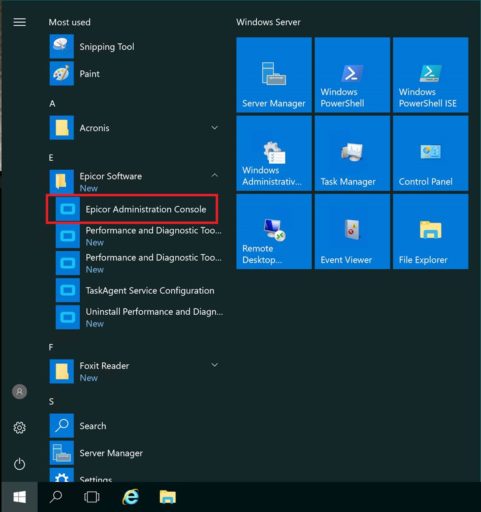The height and width of the screenshot is (512, 481).
Task: Open the Power options button
Action: (x=19, y=464)
